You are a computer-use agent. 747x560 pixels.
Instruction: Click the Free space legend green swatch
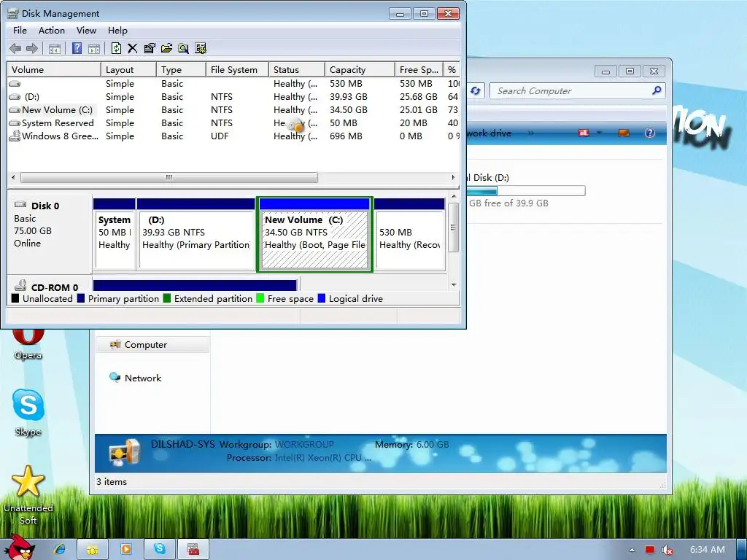point(260,298)
